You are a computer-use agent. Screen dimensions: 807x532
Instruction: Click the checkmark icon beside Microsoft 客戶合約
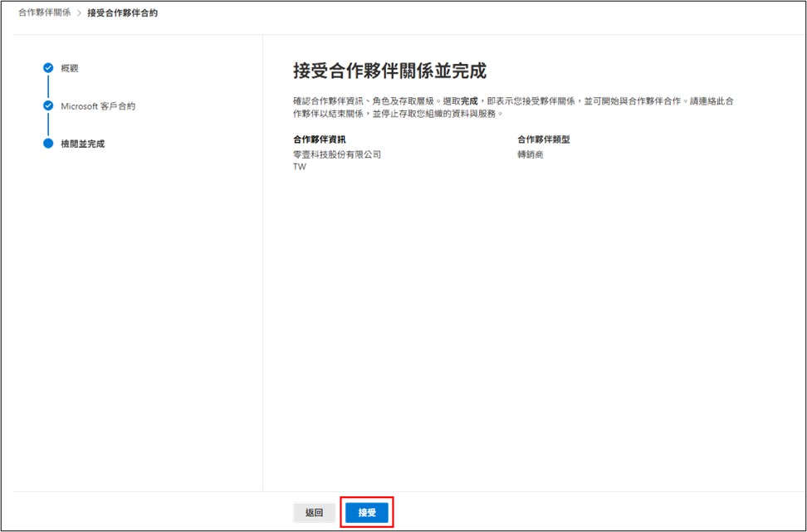coord(49,105)
